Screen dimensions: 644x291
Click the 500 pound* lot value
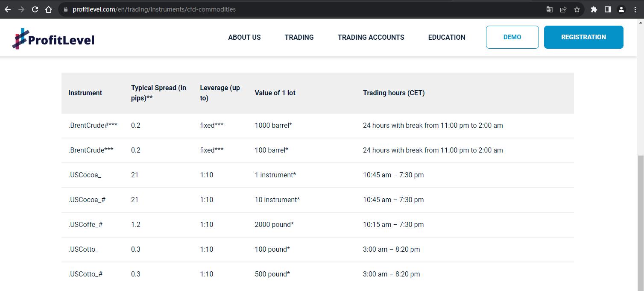(272, 274)
